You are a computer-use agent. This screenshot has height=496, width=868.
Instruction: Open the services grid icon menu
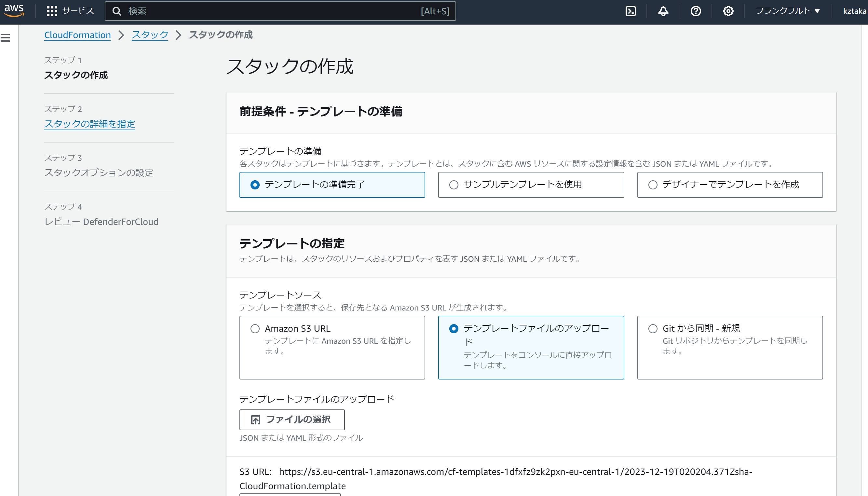pos(52,11)
